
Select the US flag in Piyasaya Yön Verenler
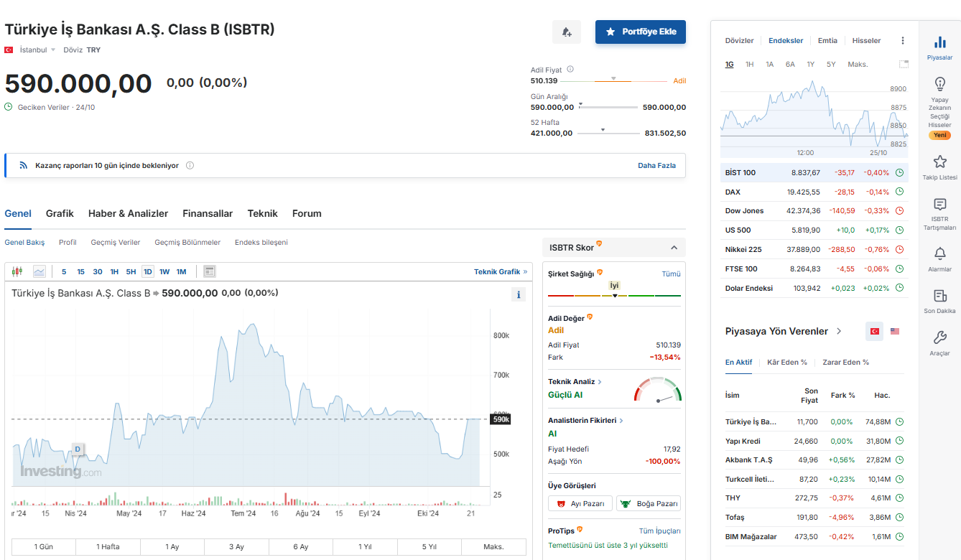(895, 332)
